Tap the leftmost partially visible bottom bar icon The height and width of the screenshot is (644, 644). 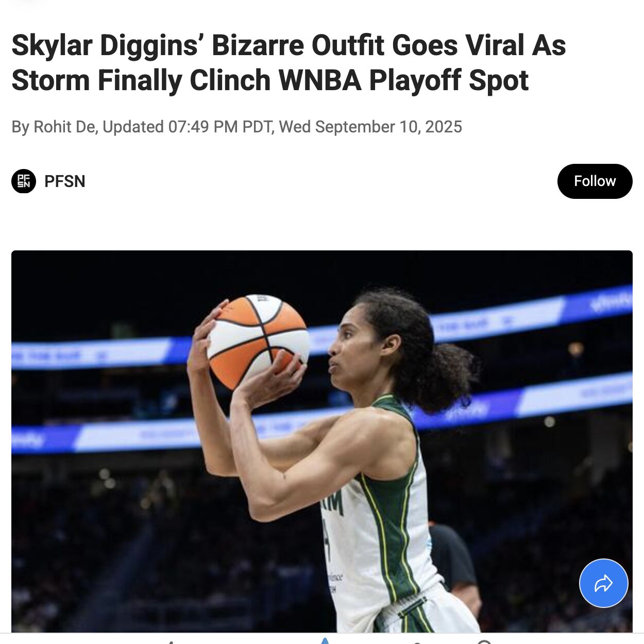click(171, 642)
